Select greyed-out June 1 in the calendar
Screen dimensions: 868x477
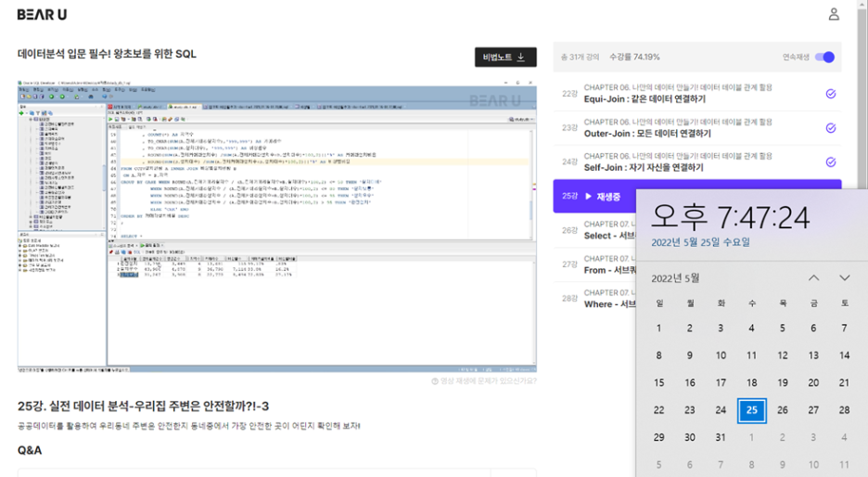click(752, 438)
